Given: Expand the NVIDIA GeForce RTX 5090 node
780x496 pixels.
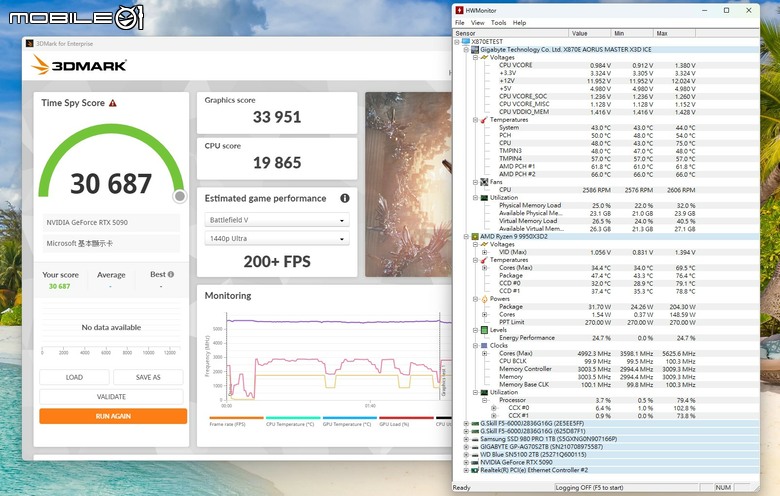Looking at the screenshot, I should coord(466,463).
